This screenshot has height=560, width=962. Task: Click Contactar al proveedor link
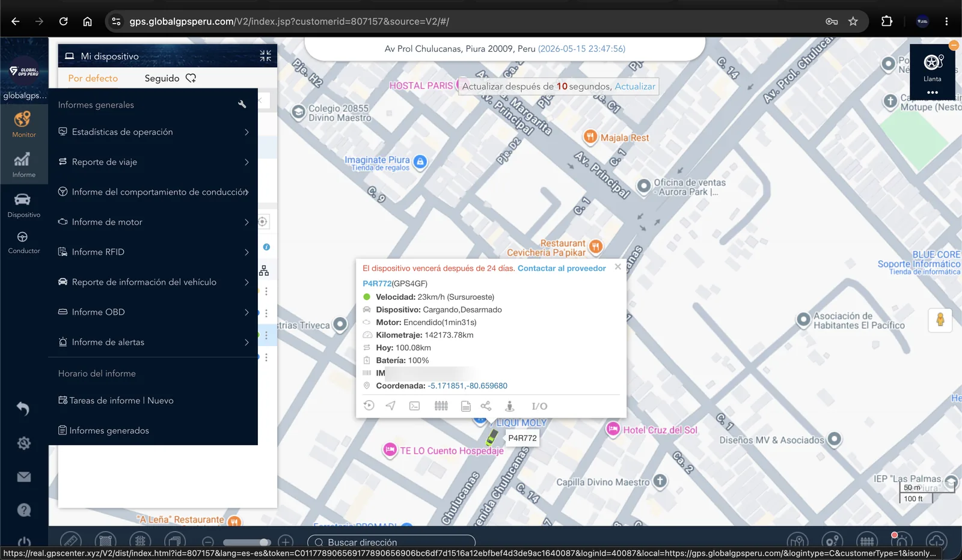[x=562, y=269]
